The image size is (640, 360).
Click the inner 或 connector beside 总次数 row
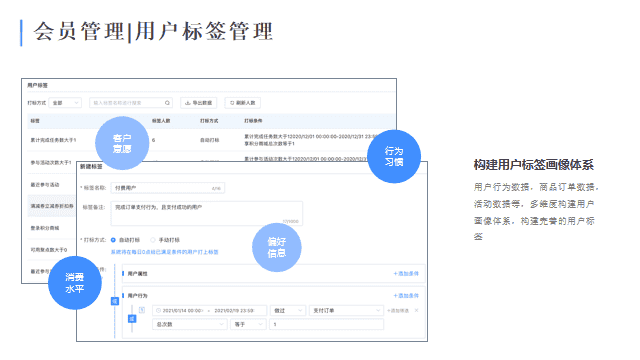132,318
